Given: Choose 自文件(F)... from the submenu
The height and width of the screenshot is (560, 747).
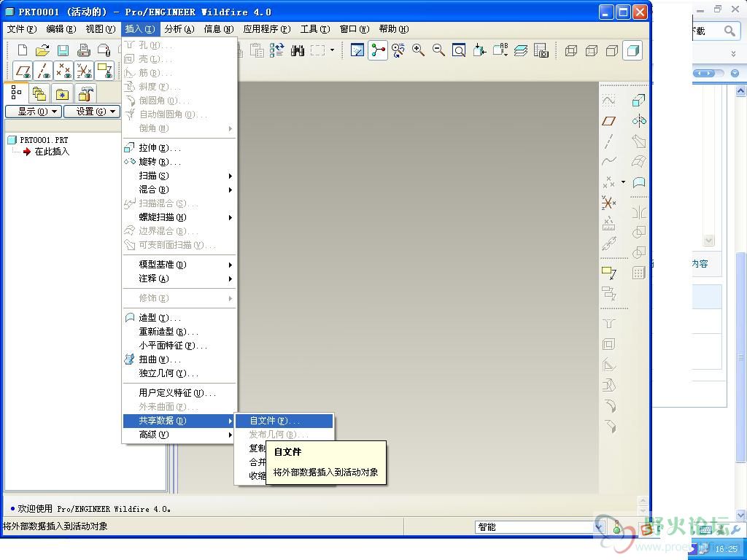Looking at the screenshot, I should (x=285, y=421).
